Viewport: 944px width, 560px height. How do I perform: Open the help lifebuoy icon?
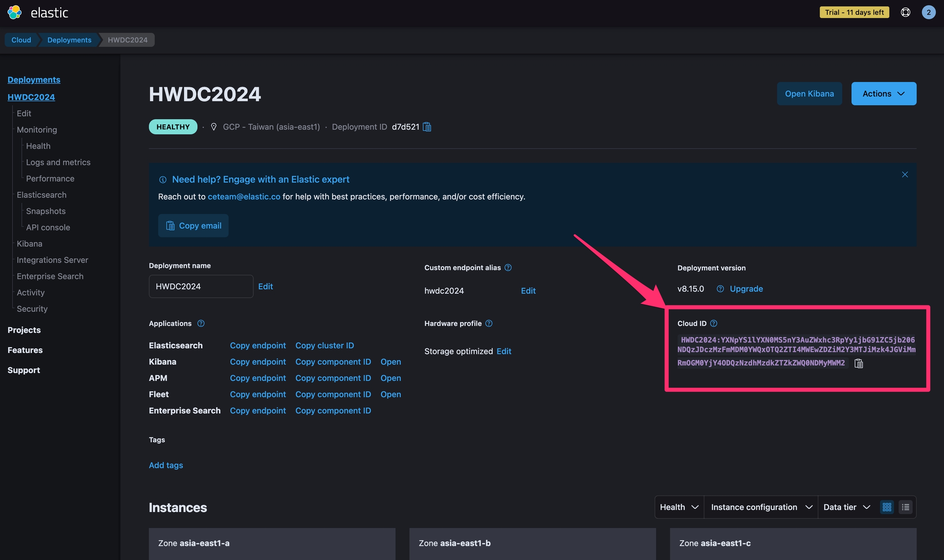click(905, 12)
